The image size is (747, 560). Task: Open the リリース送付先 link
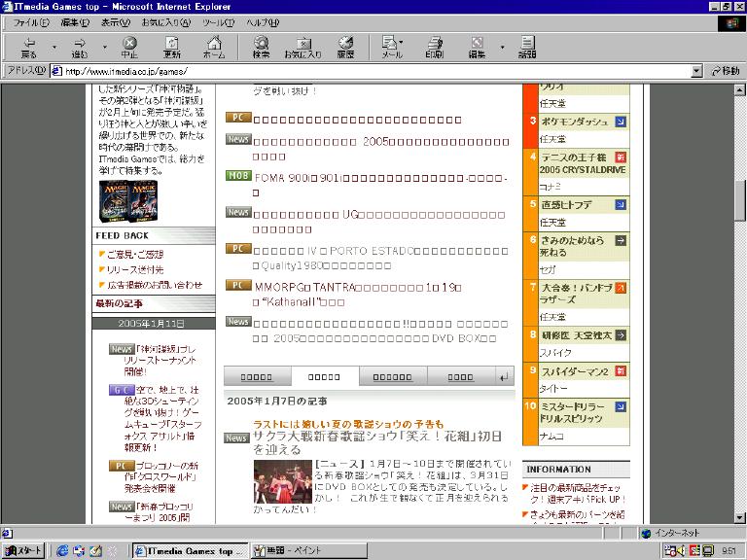135,269
